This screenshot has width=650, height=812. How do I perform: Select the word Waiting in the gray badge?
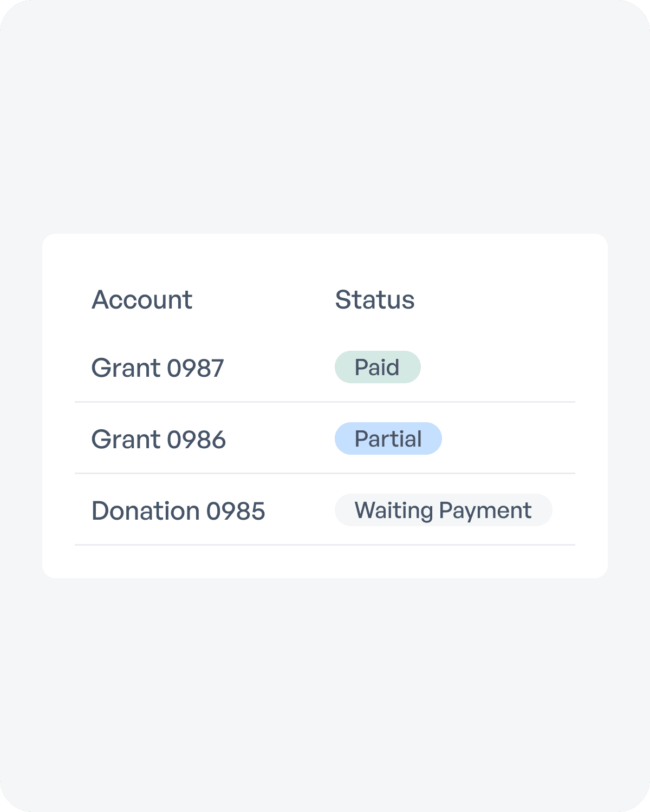[x=394, y=510]
